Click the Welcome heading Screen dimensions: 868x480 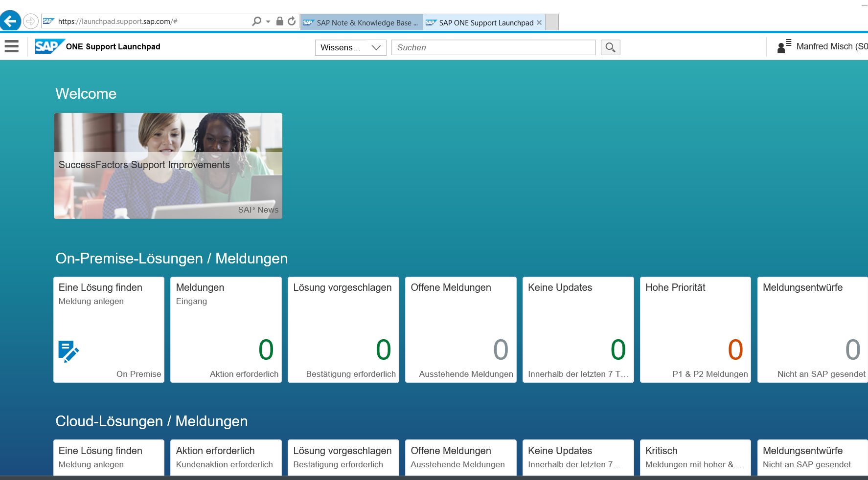click(x=86, y=94)
